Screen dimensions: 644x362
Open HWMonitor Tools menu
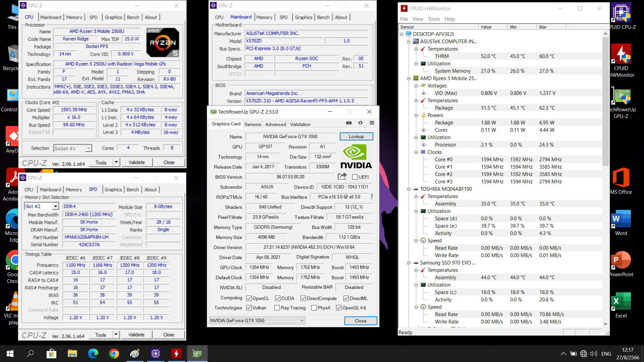(x=434, y=19)
